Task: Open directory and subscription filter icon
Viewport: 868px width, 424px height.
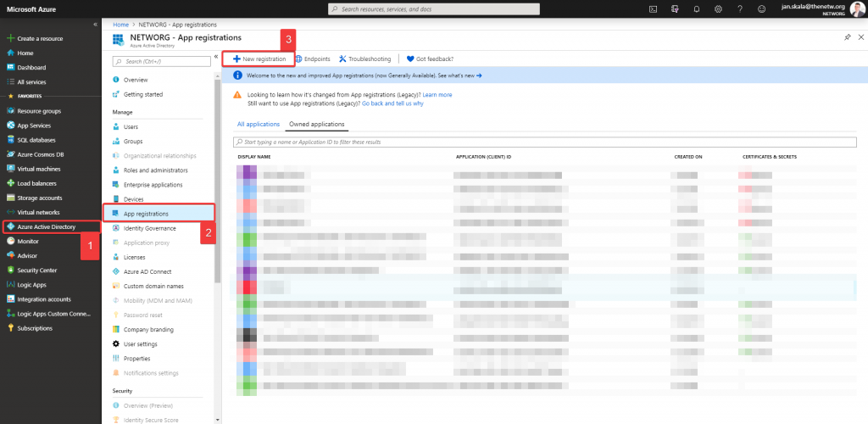Action: [675, 8]
